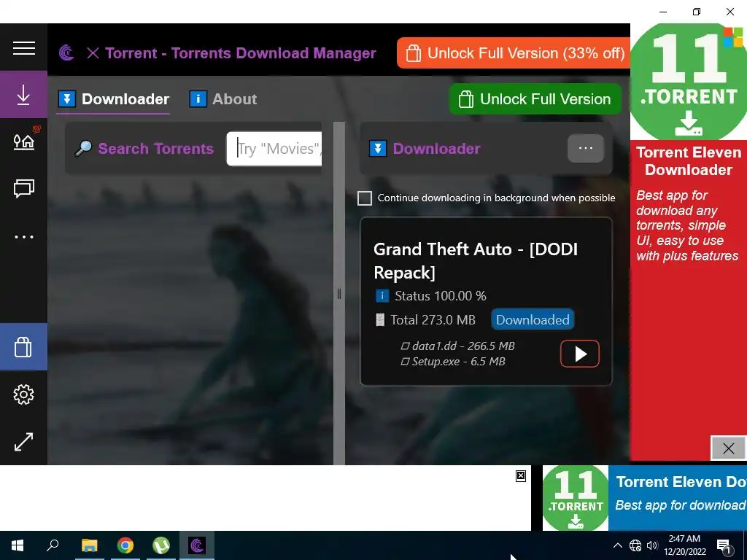Click the network globe tray icon
The image size is (747, 560).
(x=635, y=545)
